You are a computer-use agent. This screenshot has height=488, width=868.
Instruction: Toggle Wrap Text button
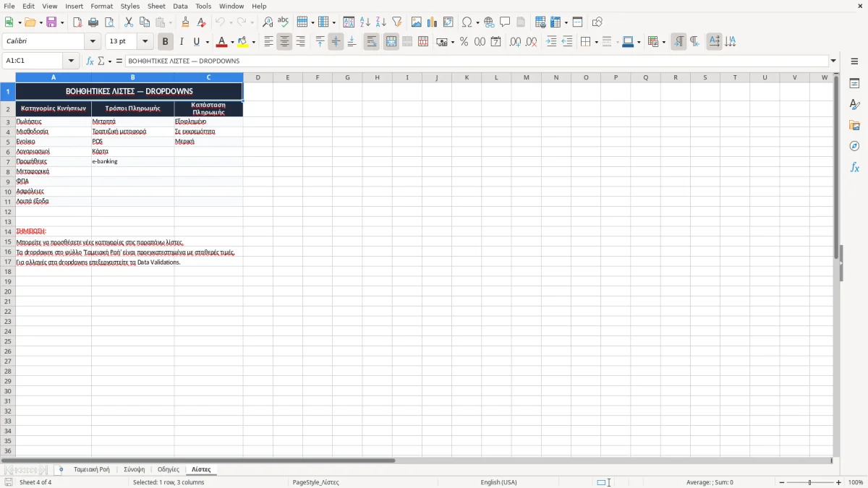click(372, 42)
